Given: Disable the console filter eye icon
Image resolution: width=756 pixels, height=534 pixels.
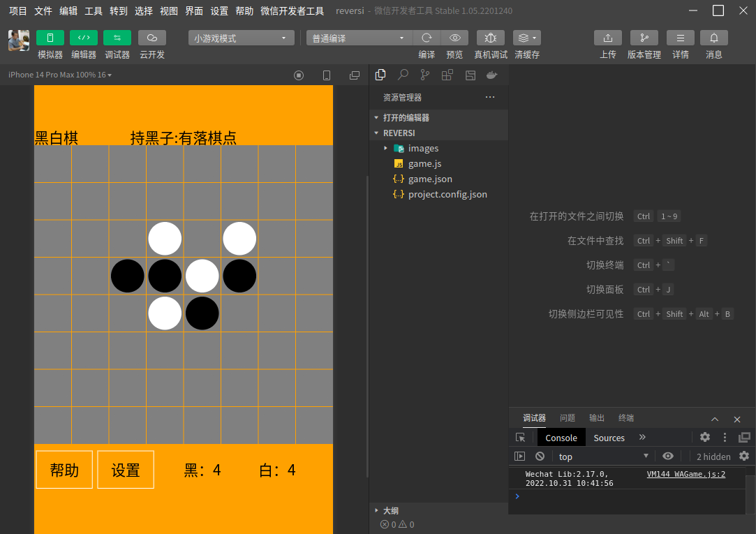Looking at the screenshot, I should point(668,456).
